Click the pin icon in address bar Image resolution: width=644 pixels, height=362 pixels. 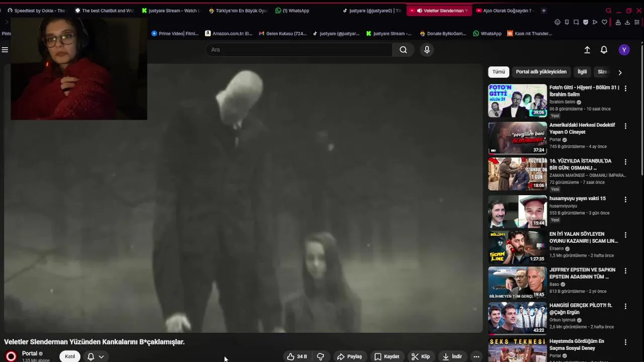point(567,22)
